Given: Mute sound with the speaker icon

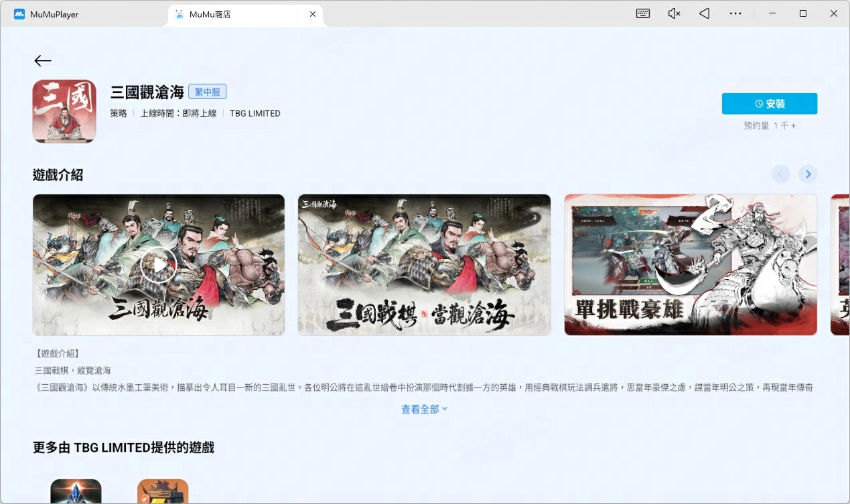Looking at the screenshot, I should pyautogui.click(x=674, y=13).
